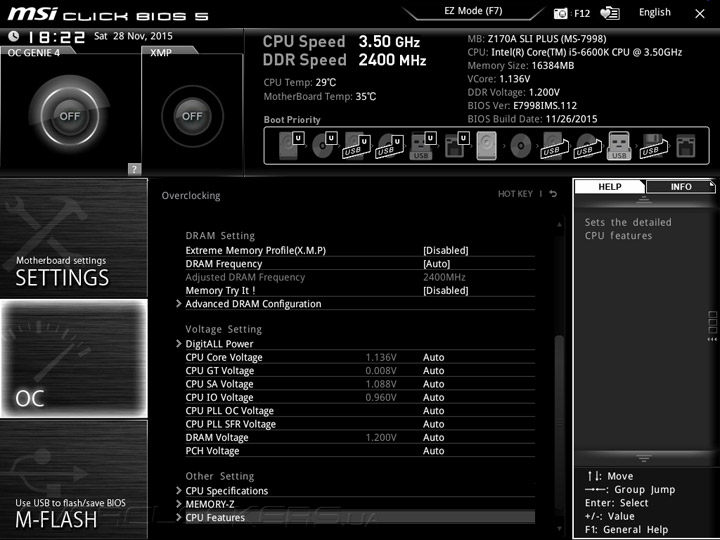
Task: Select the legacy network boot icon
Action: point(686,146)
